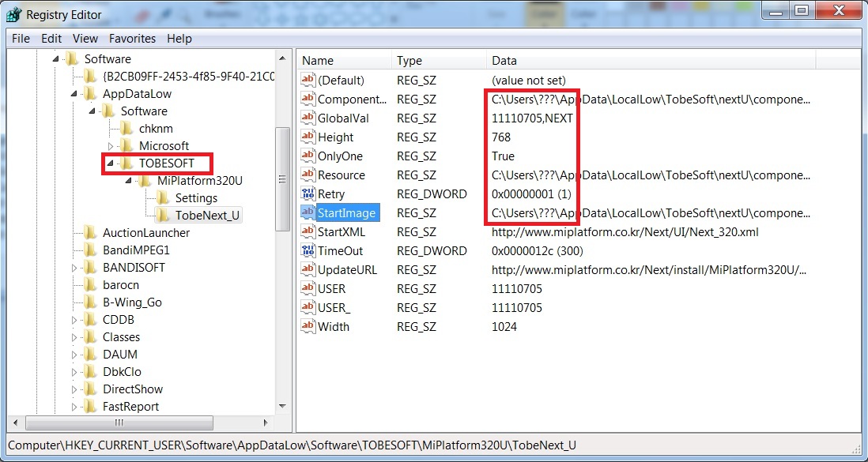This screenshot has width=868, height=462.
Task: Expand the BANDISOFT registry key
Action: pos(75,268)
